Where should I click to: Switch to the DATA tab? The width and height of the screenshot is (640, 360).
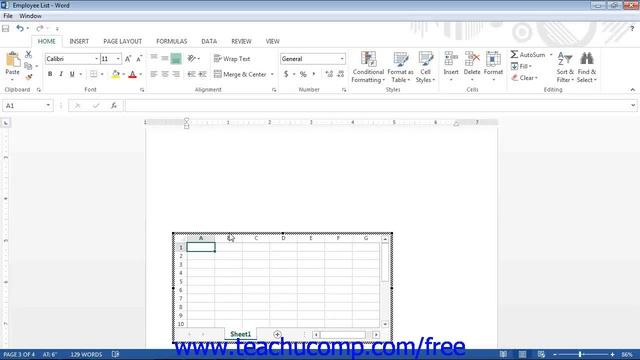point(209,41)
